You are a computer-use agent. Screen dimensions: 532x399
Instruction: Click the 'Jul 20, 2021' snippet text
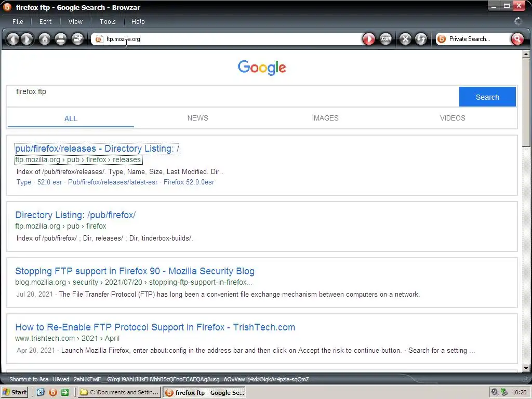pyautogui.click(x=35, y=294)
